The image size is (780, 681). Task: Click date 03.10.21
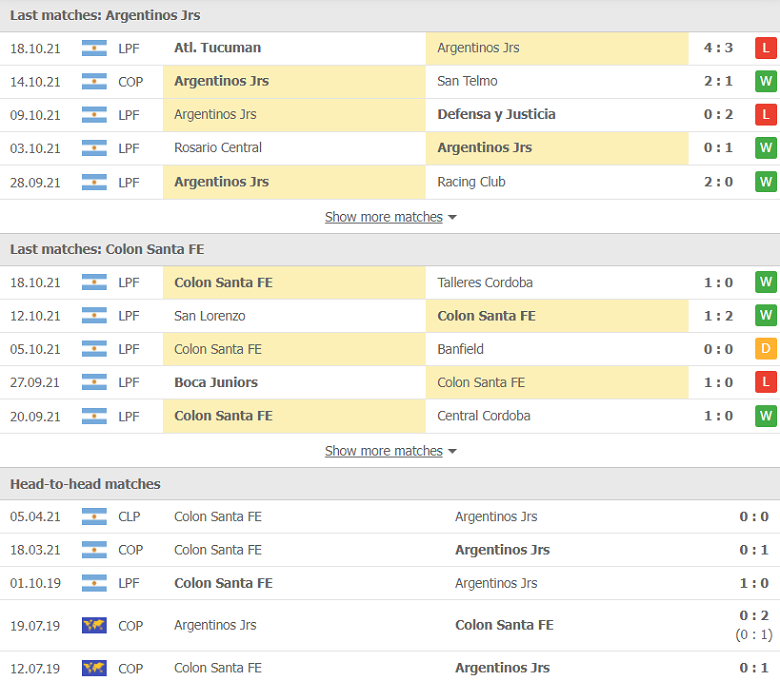pos(35,149)
